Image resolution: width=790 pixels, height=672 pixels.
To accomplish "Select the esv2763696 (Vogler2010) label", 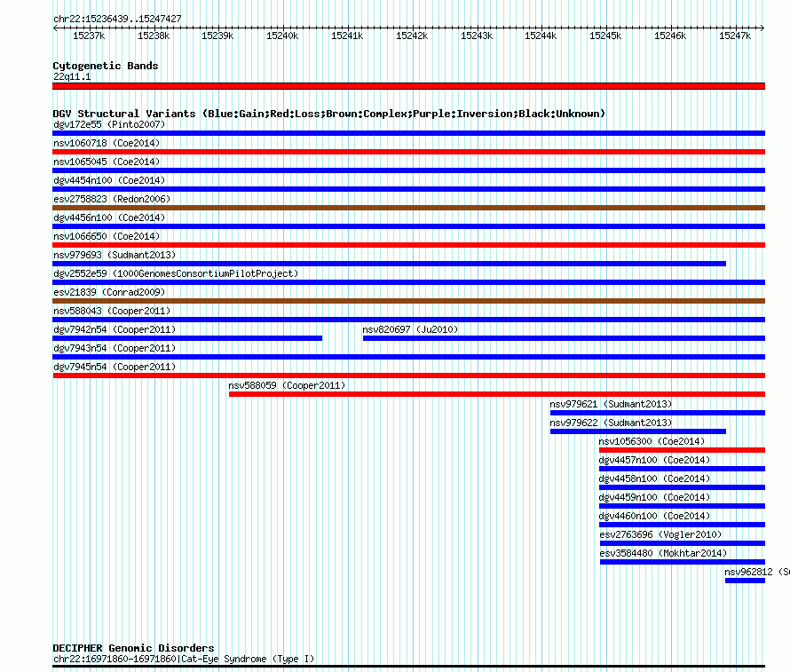I will [x=660, y=534].
